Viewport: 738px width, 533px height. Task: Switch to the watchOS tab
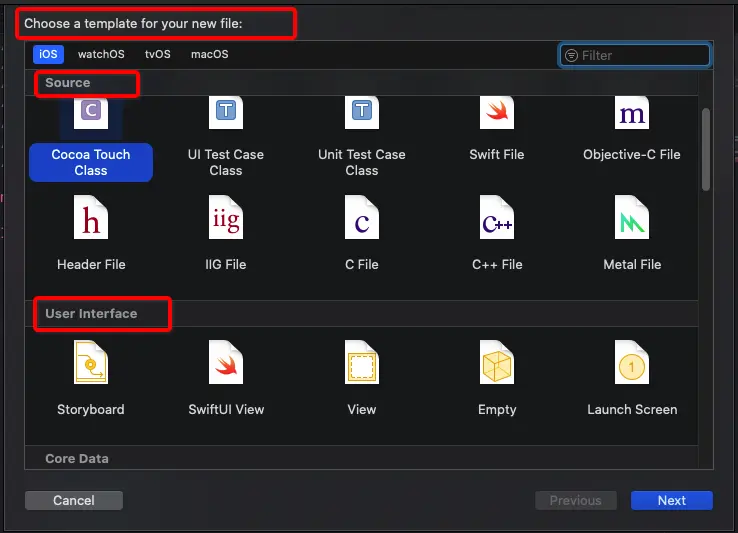(x=101, y=54)
